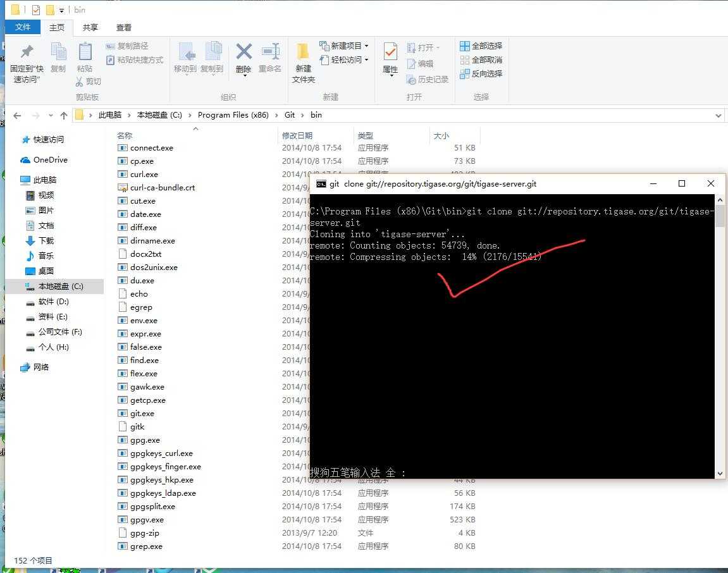This screenshot has height=573, width=728.
Task: Open the quick access toolbar customize dropdown
Action: 61,10
